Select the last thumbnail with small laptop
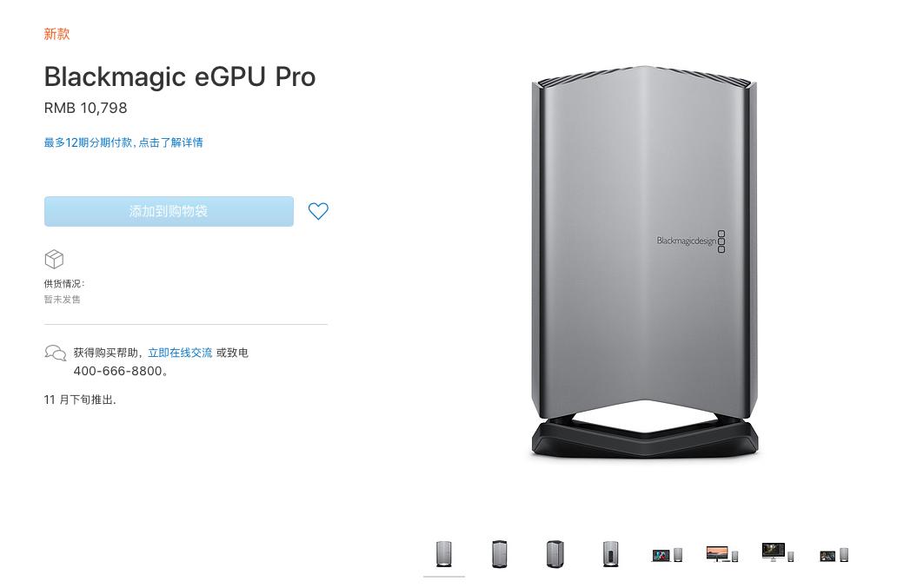The width and height of the screenshot is (917, 588). pyautogui.click(x=834, y=555)
